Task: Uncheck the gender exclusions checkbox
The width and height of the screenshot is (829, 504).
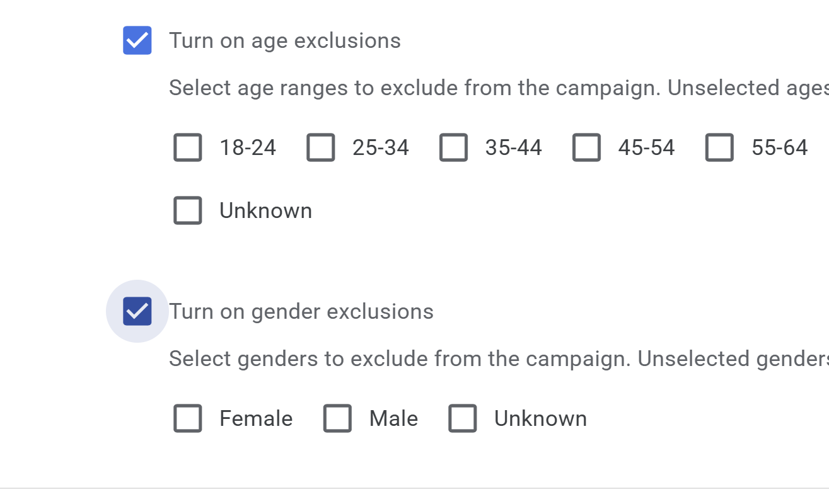Action: 137,311
